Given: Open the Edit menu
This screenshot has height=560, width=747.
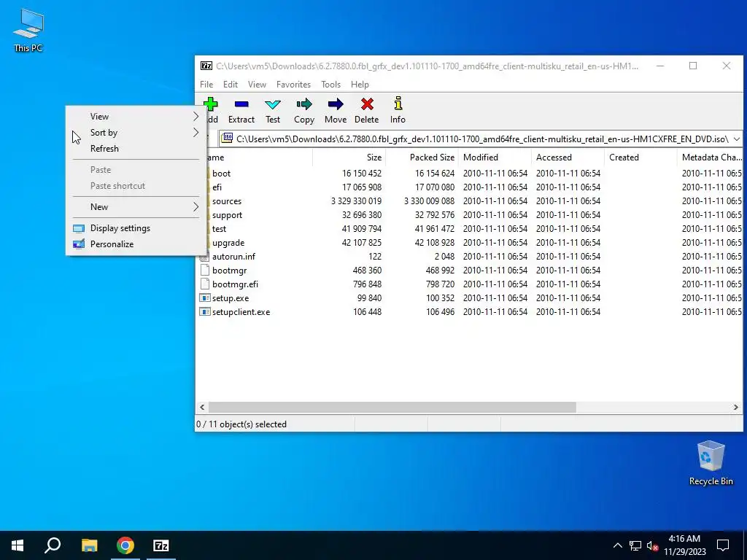Looking at the screenshot, I should 230,85.
